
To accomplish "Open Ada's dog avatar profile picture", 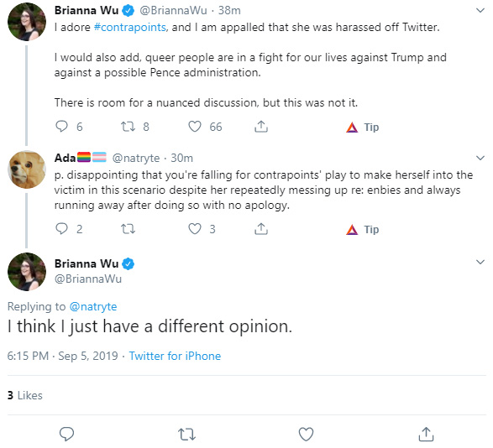I will point(27,169).
